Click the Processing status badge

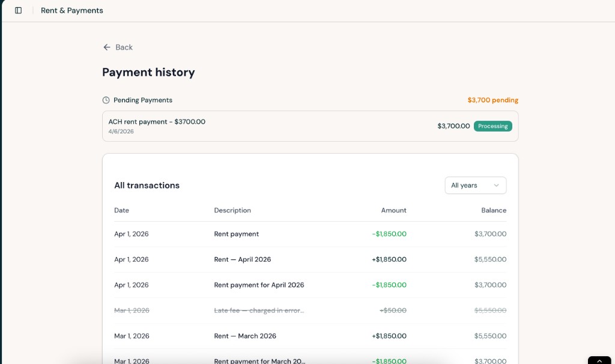(x=493, y=126)
